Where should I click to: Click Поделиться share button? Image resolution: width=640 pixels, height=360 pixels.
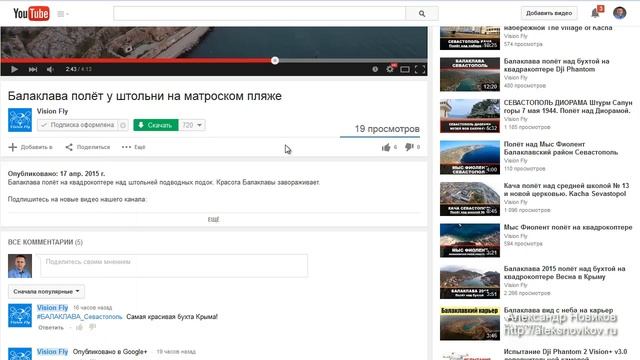coord(88,147)
